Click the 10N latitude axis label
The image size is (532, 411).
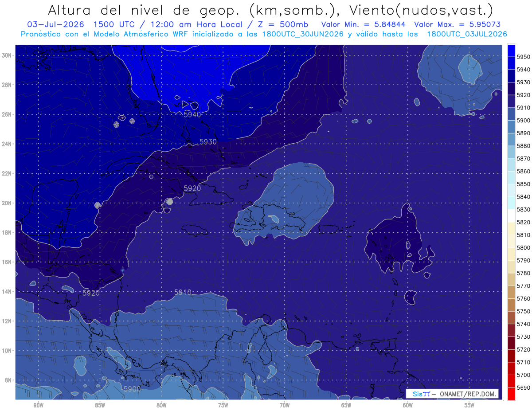point(8,350)
